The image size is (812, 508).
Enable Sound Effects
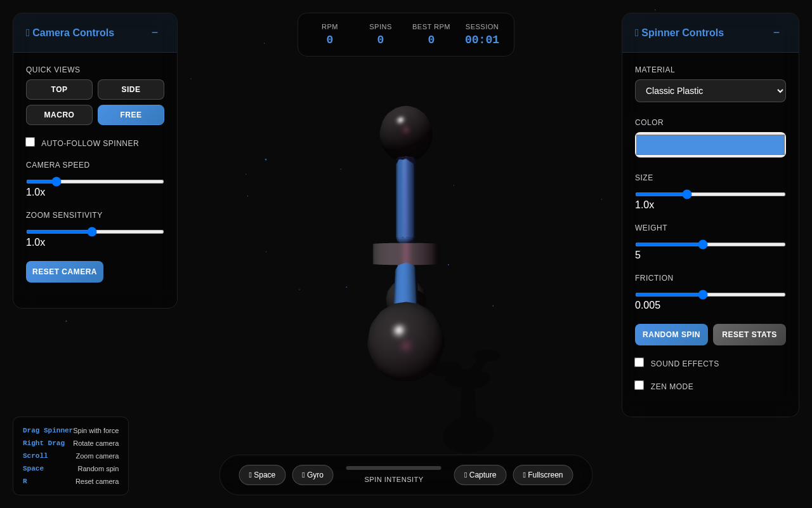tap(639, 362)
